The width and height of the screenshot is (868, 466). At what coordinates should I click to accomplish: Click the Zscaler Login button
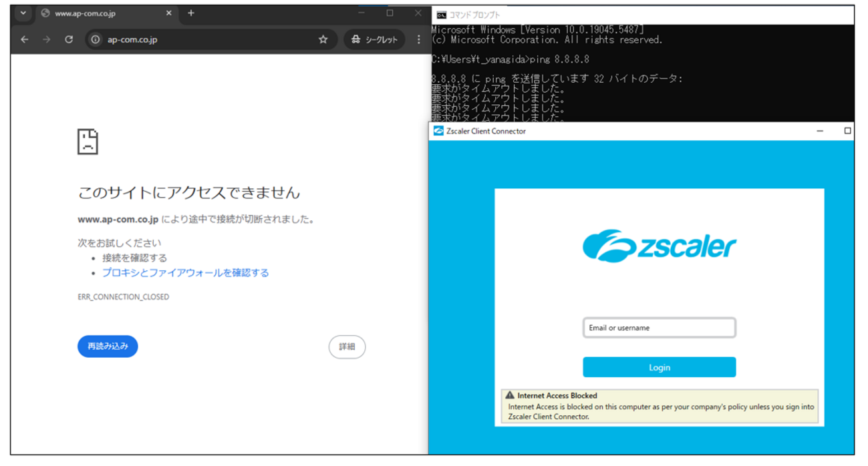[x=660, y=367]
